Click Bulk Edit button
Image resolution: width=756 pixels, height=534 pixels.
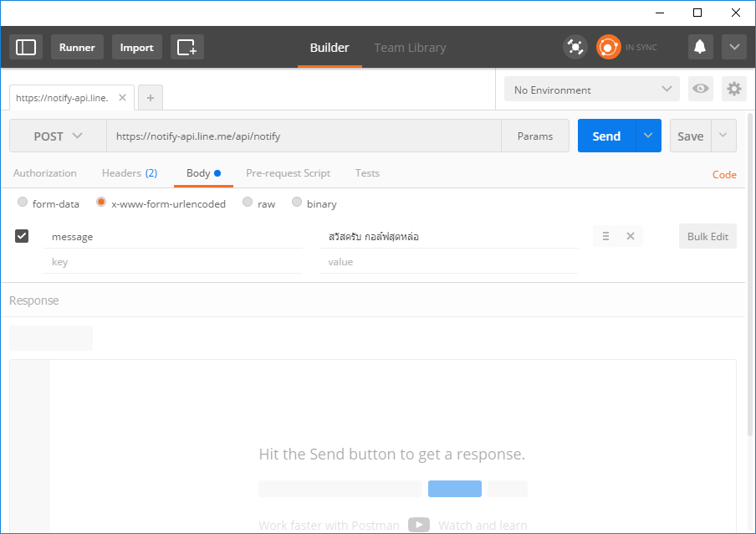click(x=707, y=236)
